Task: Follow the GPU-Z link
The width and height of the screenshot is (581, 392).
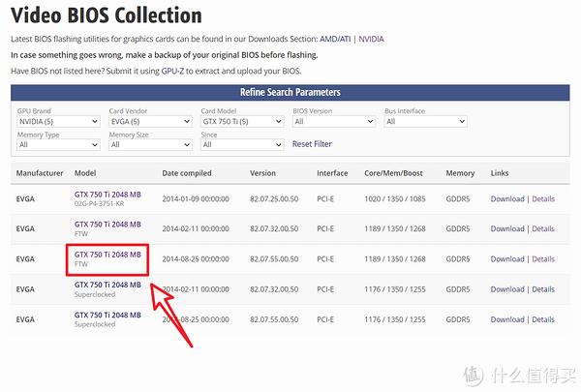Action: pos(172,71)
